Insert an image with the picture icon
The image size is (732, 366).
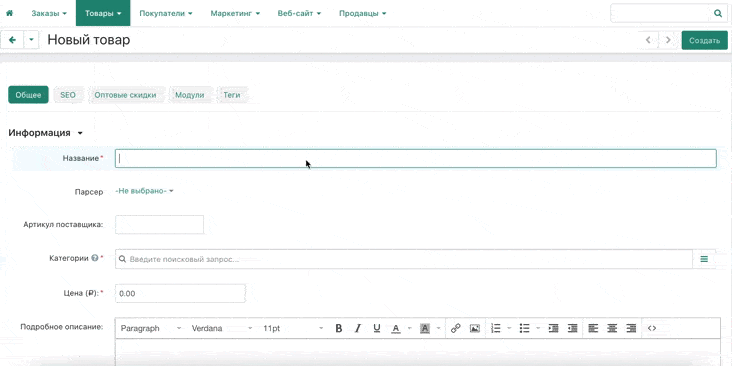[475, 328]
